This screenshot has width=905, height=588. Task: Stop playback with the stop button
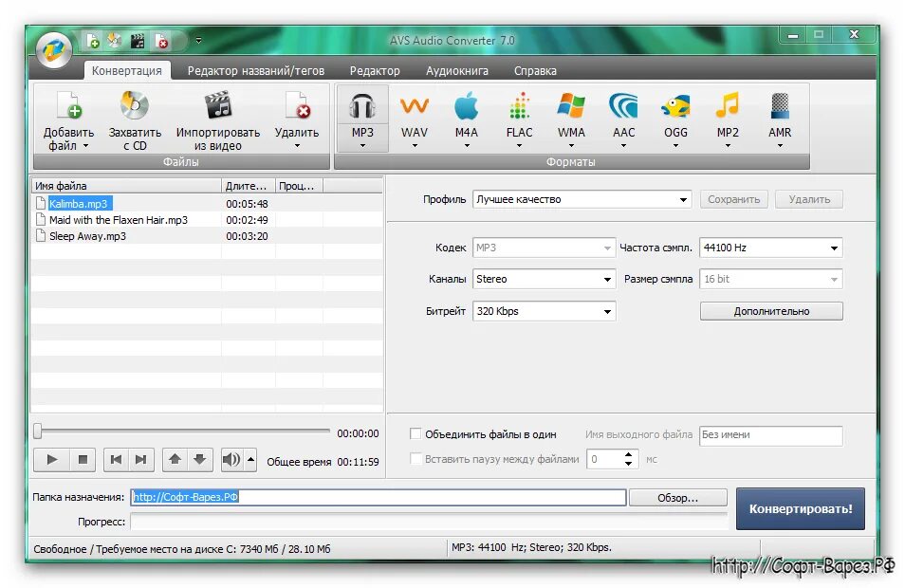[x=83, y=459]
